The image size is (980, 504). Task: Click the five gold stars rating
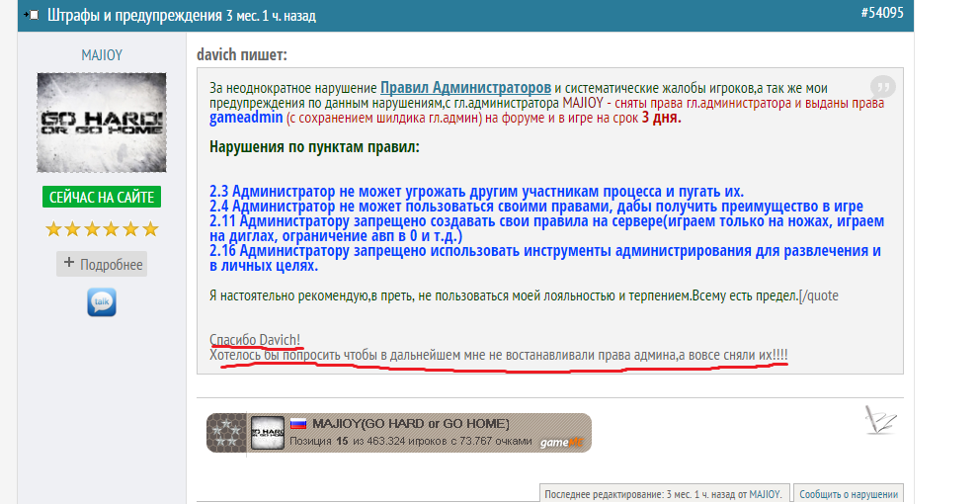point(102,229)
